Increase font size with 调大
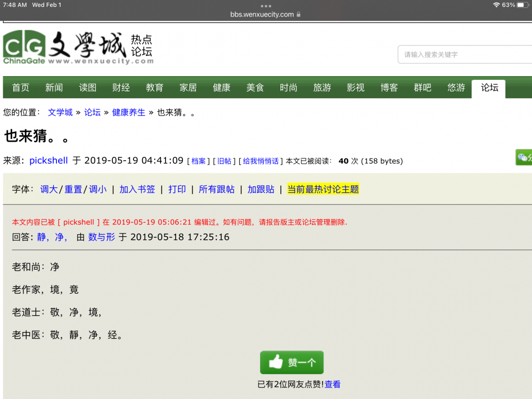 (49, 189)
